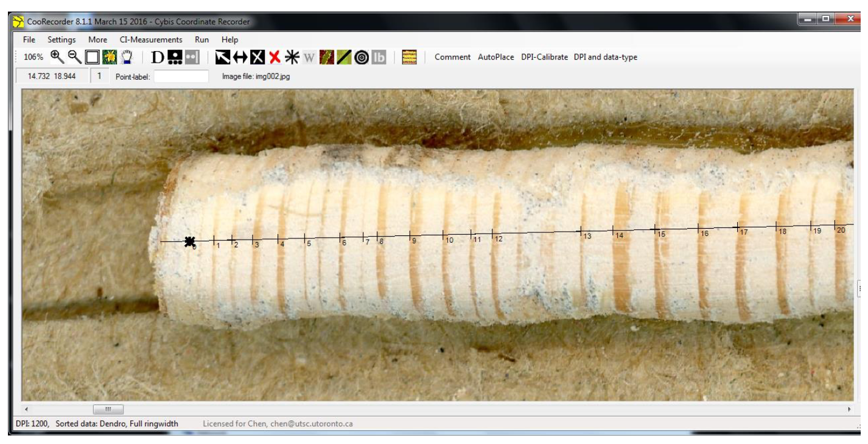Click the horizontal scrollbar thumb
The image size is (868, 444).
pos(108,409)
